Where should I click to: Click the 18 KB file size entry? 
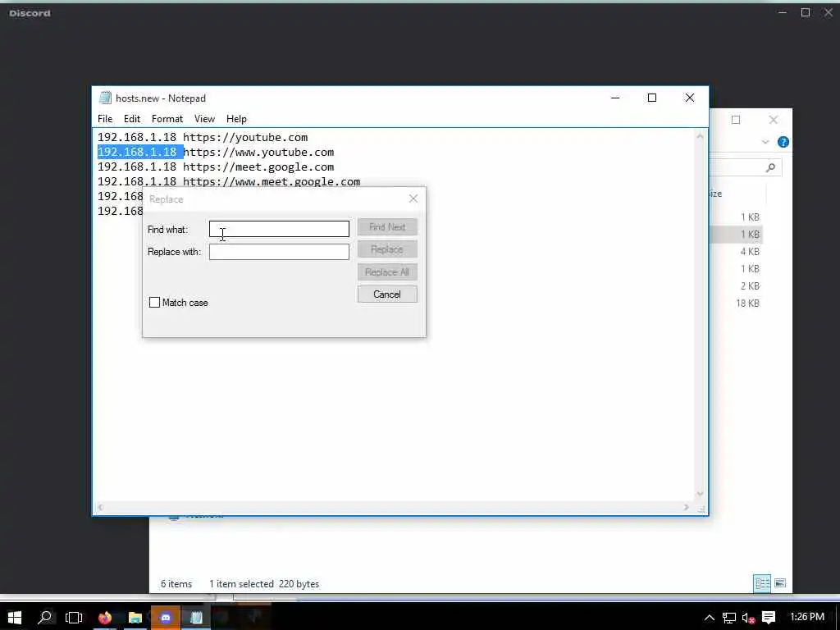748,304
